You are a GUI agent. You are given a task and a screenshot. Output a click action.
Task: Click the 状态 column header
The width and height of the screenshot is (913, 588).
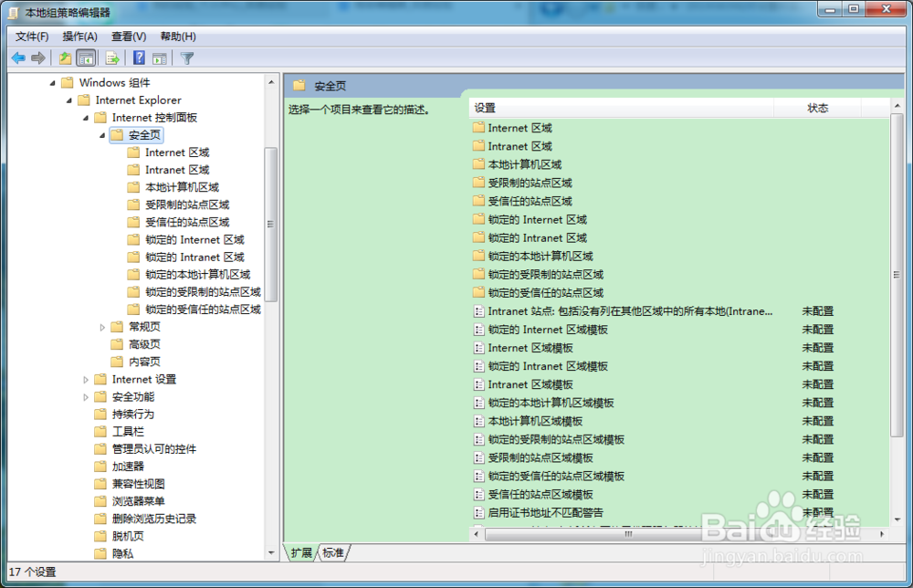click(817, 108)
